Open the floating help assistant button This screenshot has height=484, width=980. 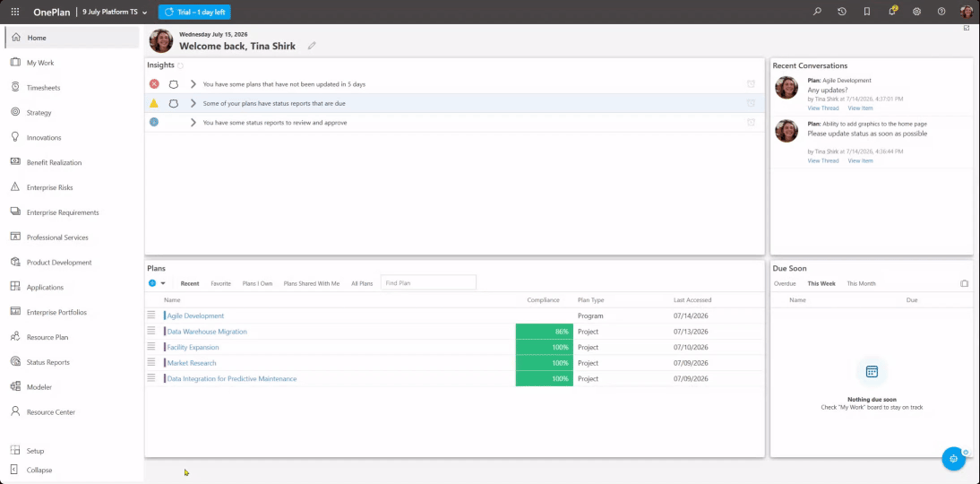(953, 458)
